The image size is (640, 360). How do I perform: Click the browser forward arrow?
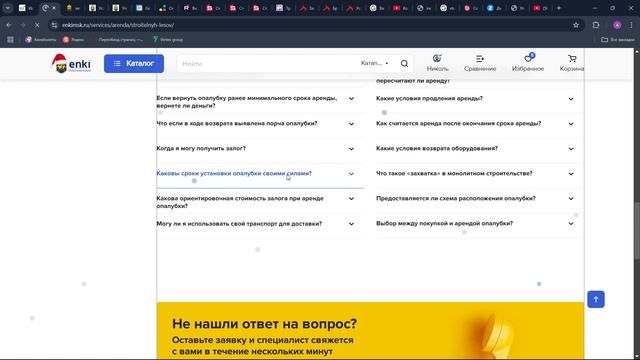[x=23, y=25]
